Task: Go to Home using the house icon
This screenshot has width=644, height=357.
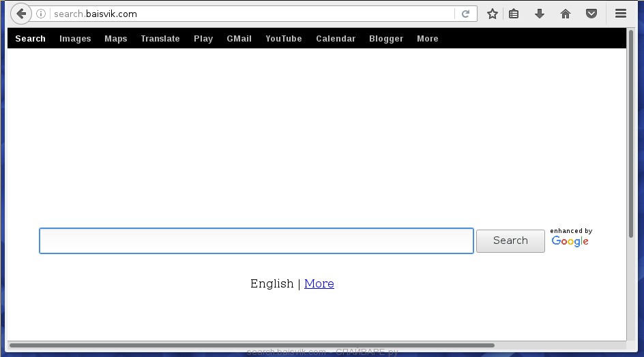Action: click(x=566, y=14)
